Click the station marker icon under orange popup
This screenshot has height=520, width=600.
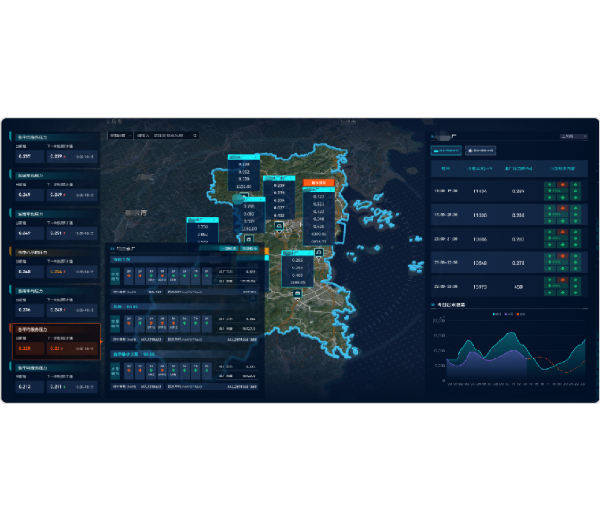pos(319,254)
